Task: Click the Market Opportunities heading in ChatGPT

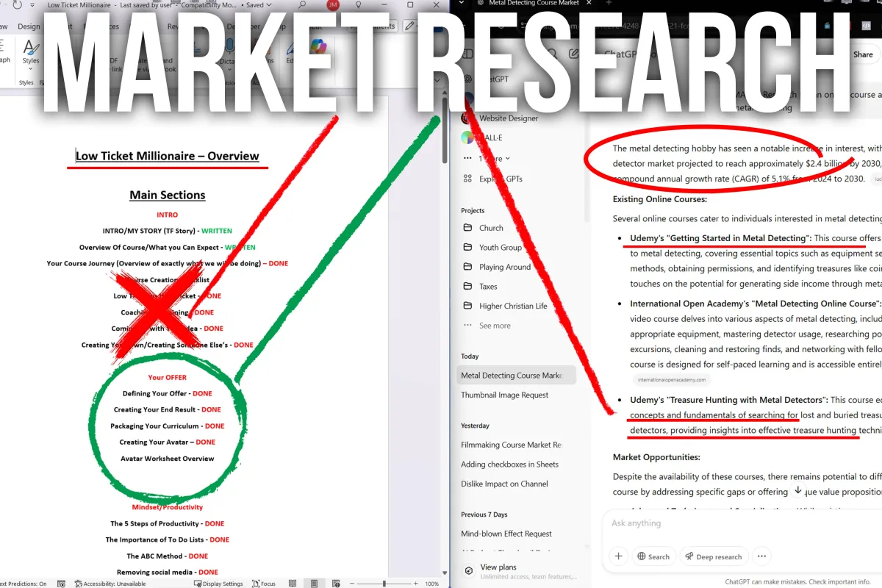Action: (x=656, y=457)
